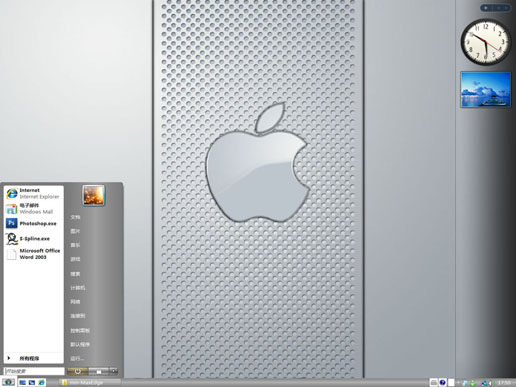Open the Control Panel menu entry
The height and width of the screenshot is (387, 516).
coord(80,331)
